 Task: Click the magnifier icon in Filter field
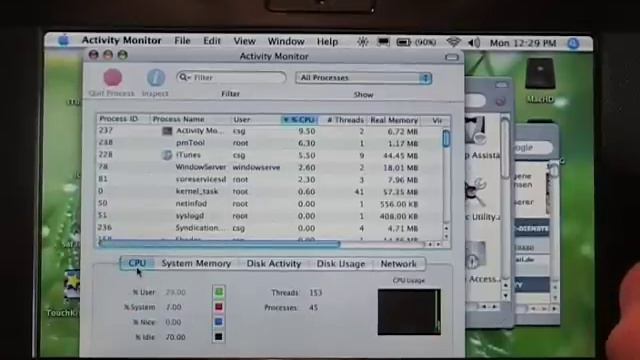(x=183, y=77)
